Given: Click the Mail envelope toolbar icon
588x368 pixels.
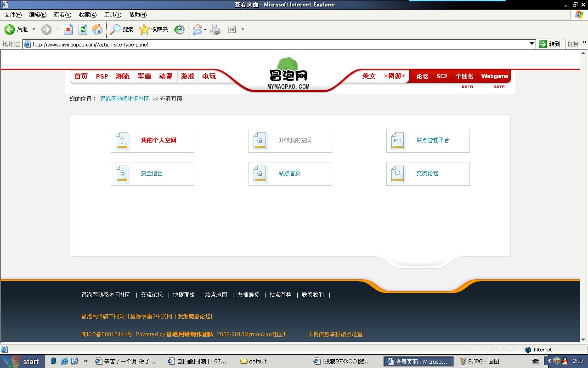Looking at the screenshot, I should 198,29.
